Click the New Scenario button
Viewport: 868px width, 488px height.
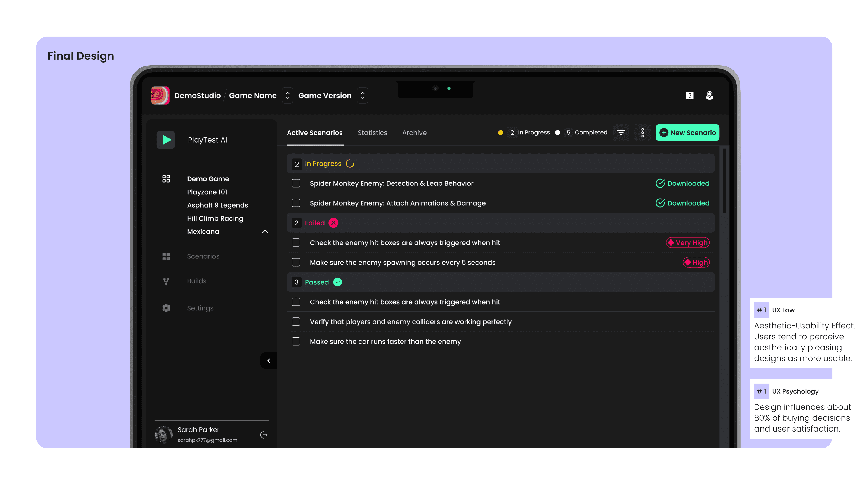coord(687,132)
